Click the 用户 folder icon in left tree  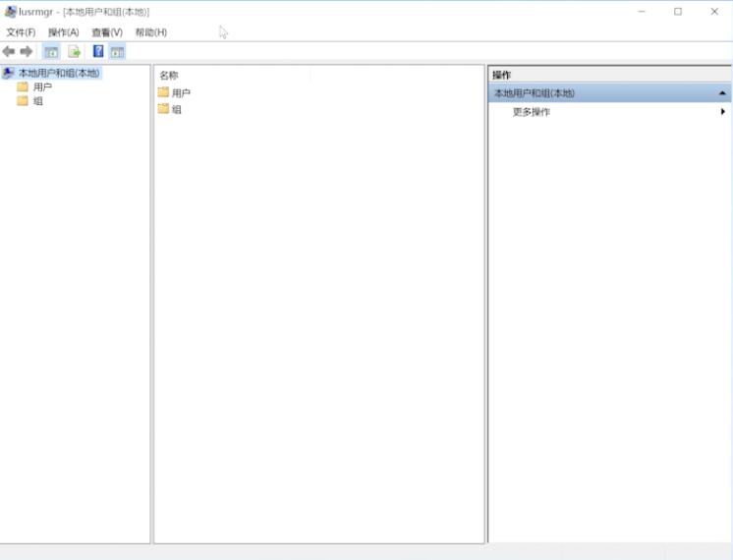pos(23,86)
